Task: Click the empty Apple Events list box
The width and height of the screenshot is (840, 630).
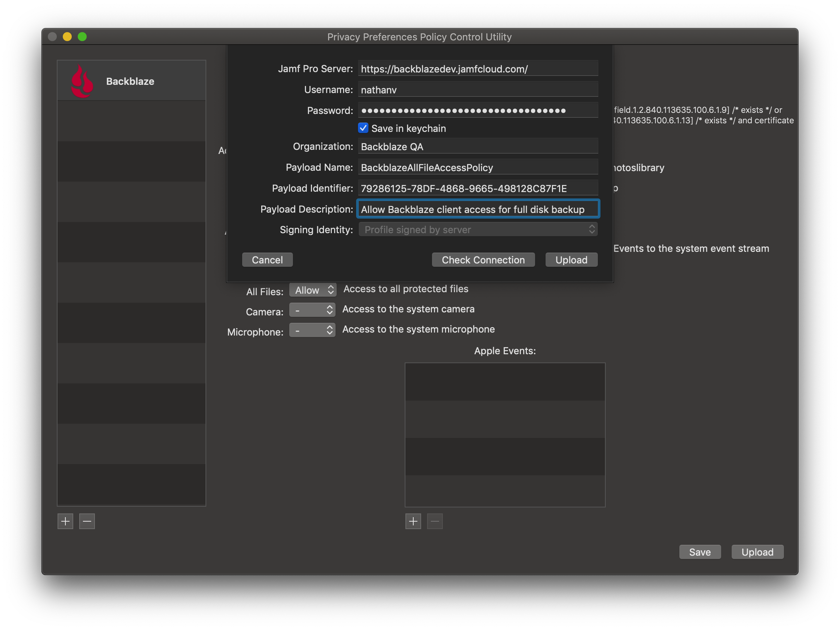Action: click(505, 435)
